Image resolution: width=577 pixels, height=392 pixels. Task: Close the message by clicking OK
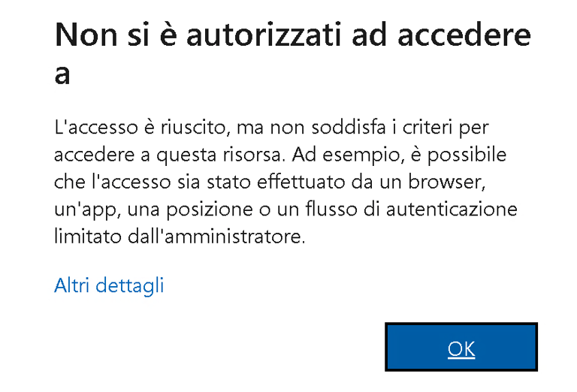pyautogui.click(x=461, y=347)
